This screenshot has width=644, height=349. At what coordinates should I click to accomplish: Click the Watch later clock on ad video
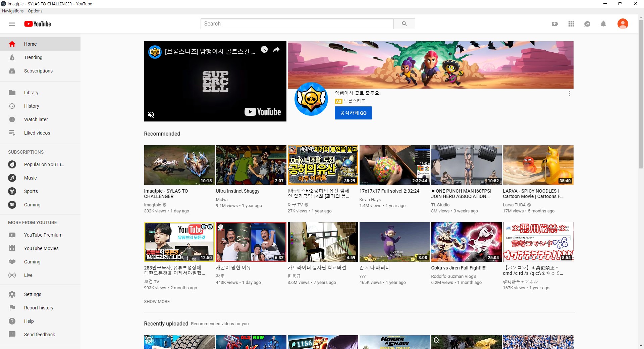click(x=264, y=50)
